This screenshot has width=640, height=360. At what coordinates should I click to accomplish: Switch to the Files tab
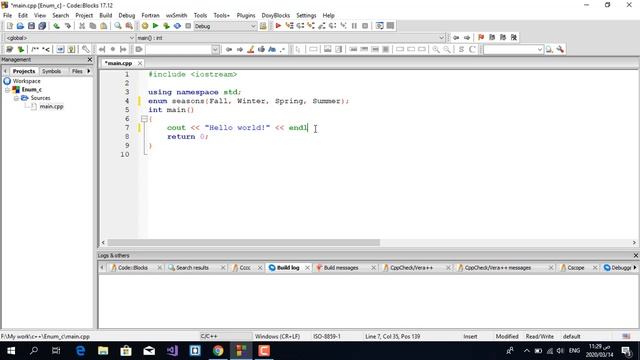point(77,71)
